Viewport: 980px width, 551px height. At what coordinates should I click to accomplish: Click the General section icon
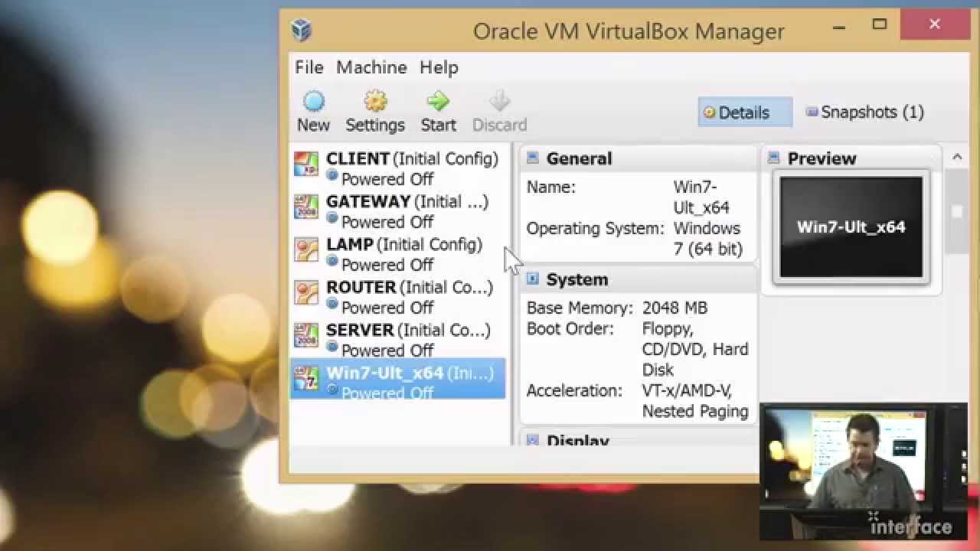532,158
